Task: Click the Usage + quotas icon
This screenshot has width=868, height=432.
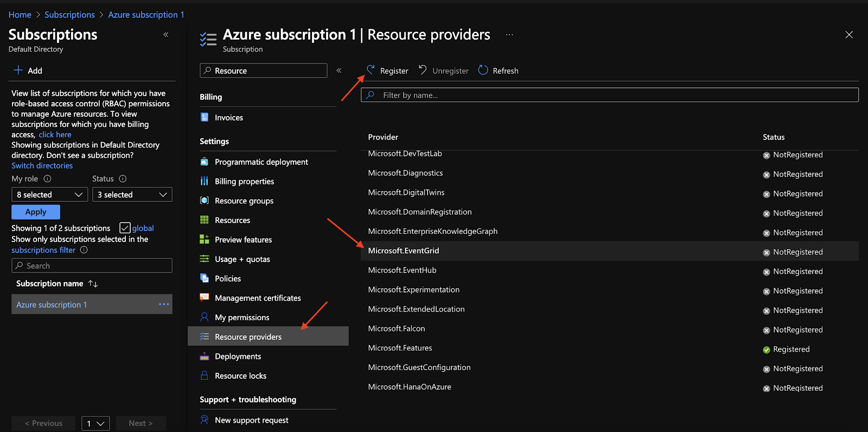Action: point(205,259)
